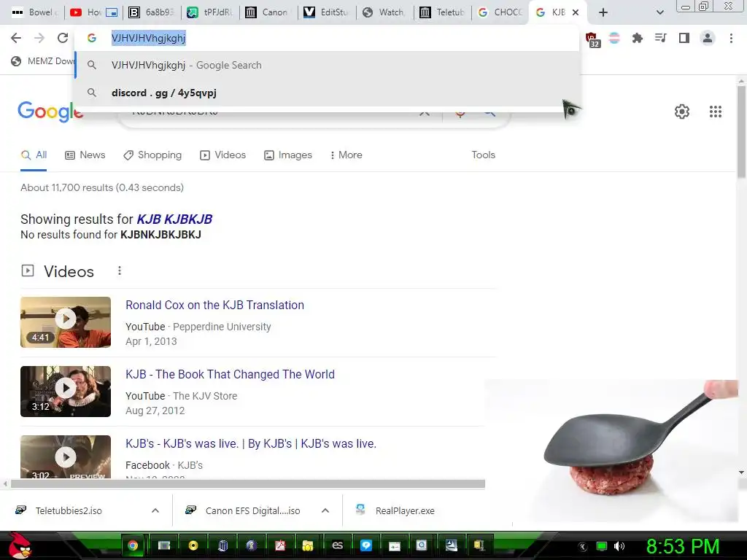This screenshot has height=560, width=747.
Task: Switch to the 6a8b93 tab
Action: click(152, 12)
